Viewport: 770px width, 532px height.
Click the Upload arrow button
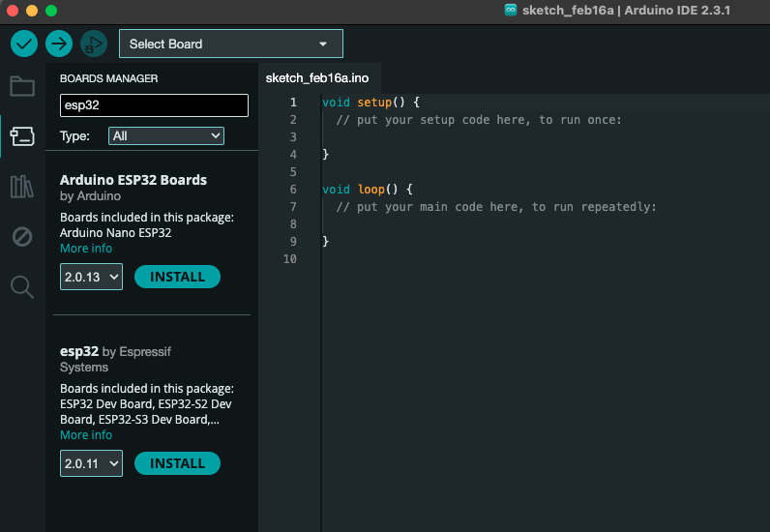tap(59, 44)
